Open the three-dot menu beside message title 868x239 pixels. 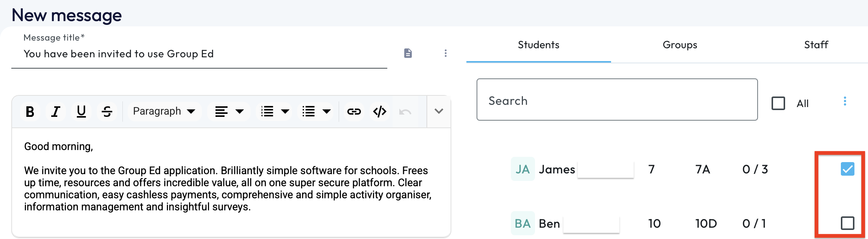446,53
